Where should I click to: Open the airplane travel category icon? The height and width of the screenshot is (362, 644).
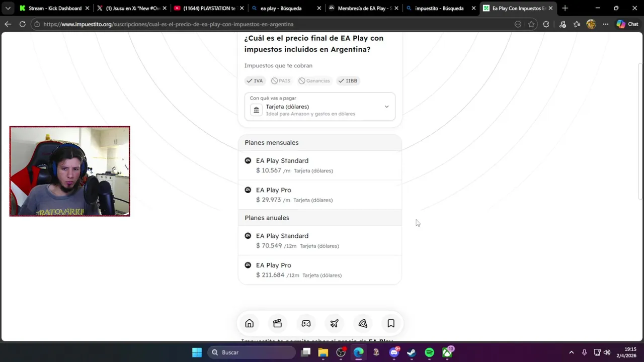coord(334,323)
